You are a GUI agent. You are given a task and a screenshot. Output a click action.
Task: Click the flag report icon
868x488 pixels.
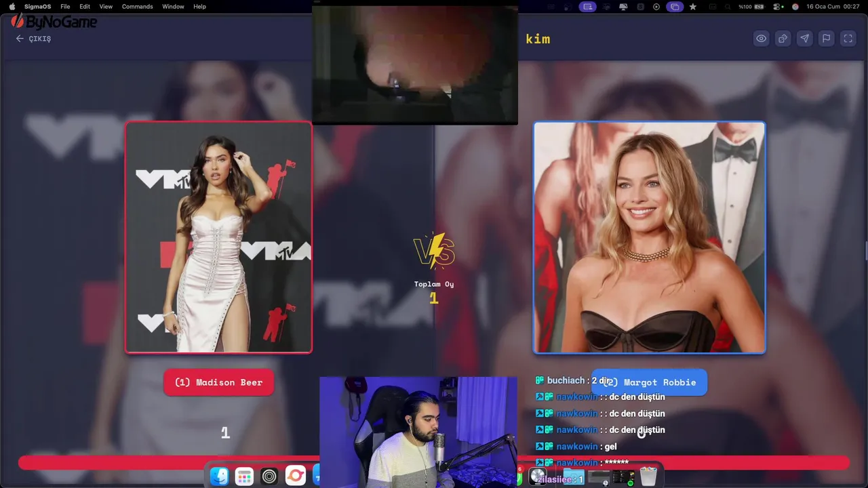click(x=827, y=39)
